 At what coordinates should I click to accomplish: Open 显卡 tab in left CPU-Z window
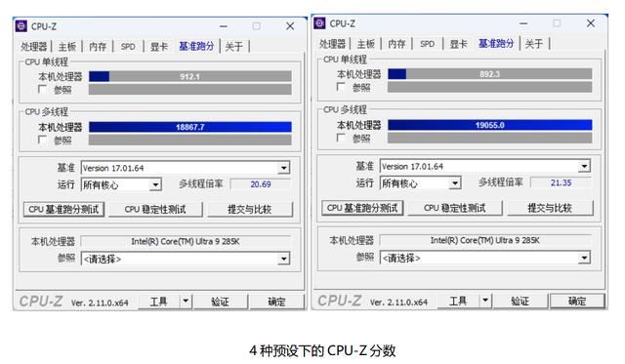pyautogui.click(x=159, y=47)
